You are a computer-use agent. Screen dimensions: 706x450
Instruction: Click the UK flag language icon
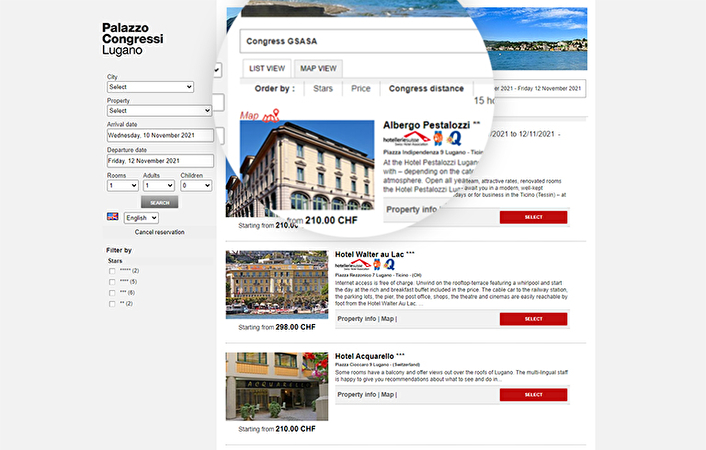coord(113,216)
